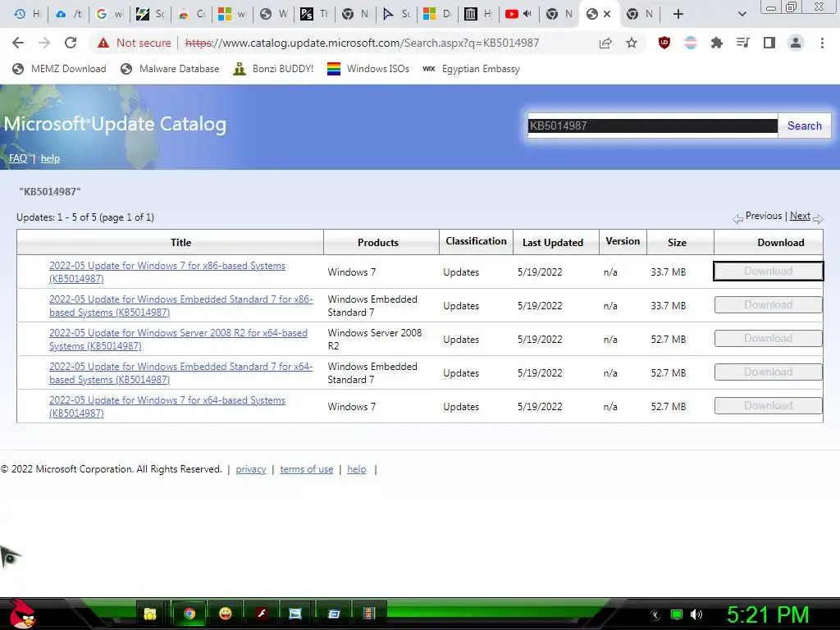The height and width of the screenshot is (630, 840).
Task: Open the Angry Bird start button
Action: click(22, 614)
